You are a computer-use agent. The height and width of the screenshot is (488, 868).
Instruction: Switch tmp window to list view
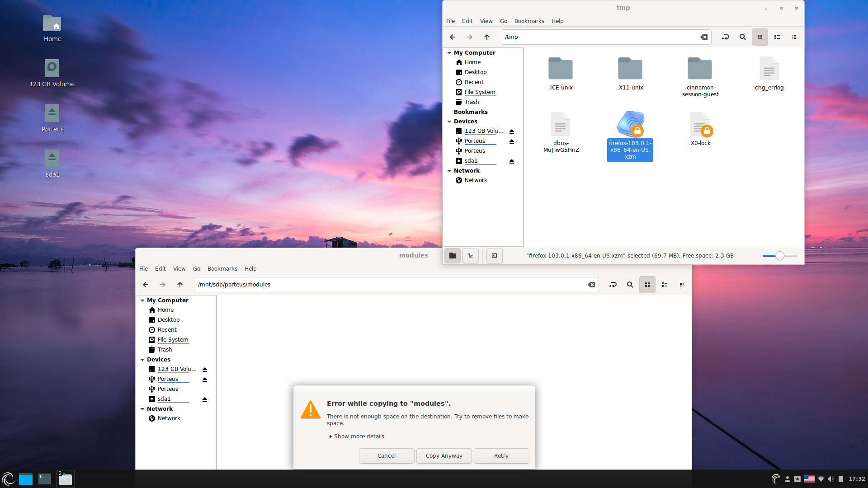pyautogui.click(x=777, y=37)
